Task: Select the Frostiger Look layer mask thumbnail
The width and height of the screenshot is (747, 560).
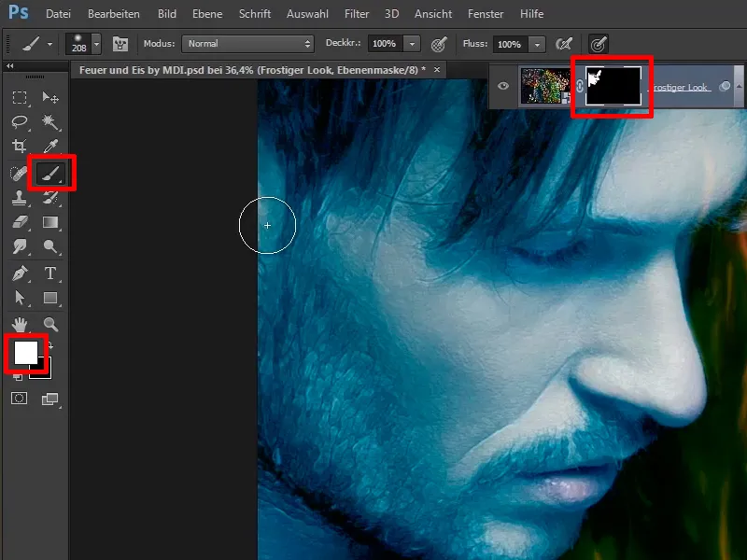Action: (613, 86)
